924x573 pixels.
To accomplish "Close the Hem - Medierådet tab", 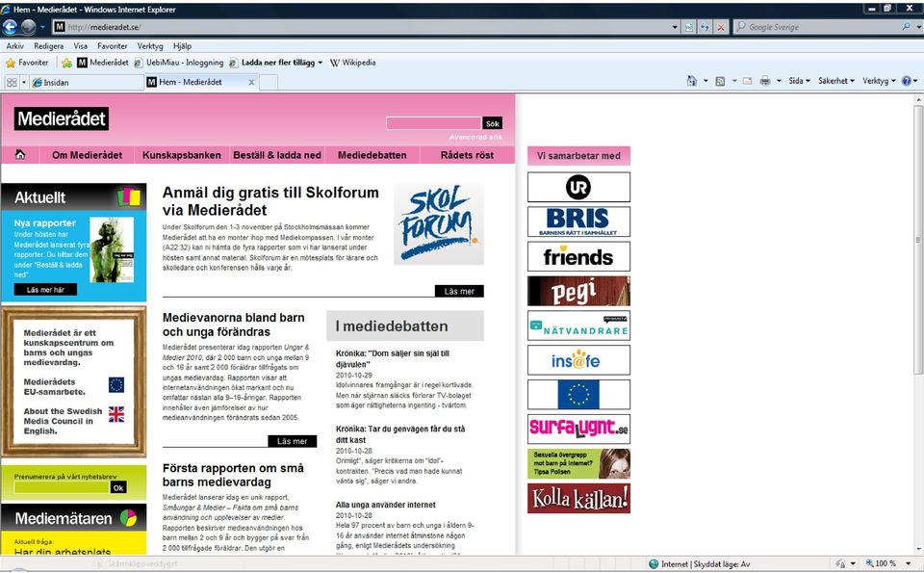I will click(x=251, y=83).
